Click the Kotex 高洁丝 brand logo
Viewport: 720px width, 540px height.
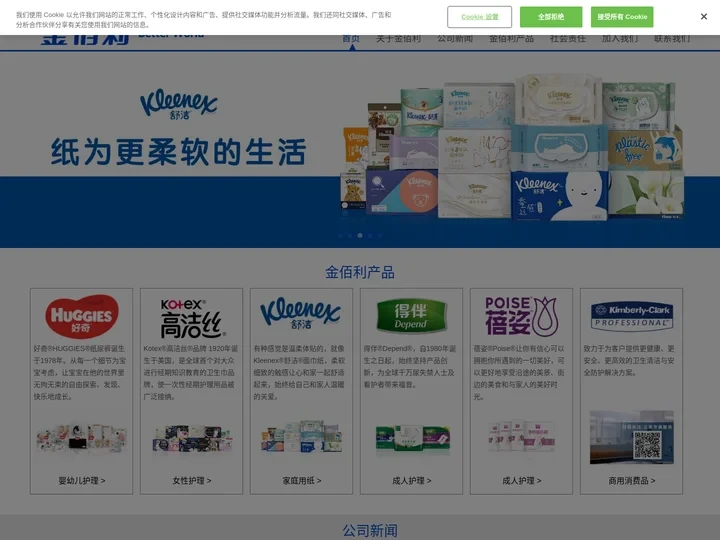click(x=192, y=318)
